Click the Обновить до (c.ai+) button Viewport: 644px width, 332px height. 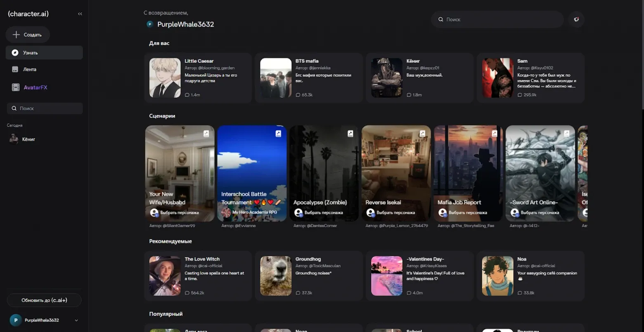[44, 300]
